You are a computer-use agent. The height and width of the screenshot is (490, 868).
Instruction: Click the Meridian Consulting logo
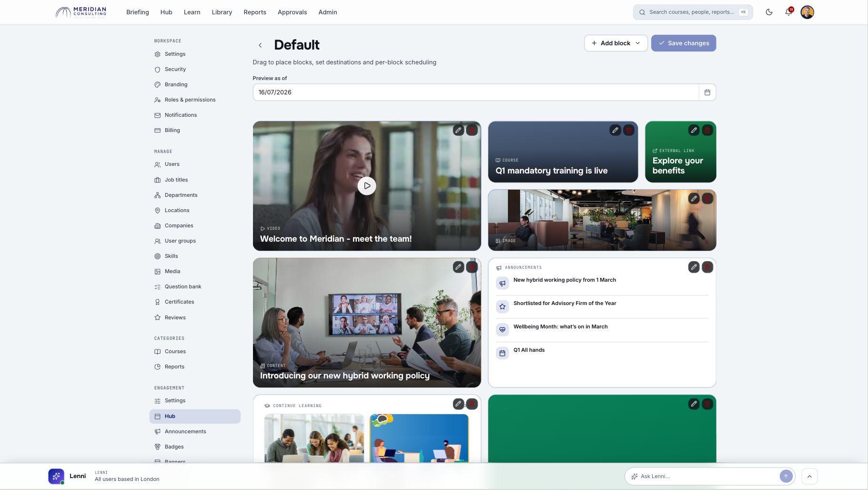(x=81, y=12)
